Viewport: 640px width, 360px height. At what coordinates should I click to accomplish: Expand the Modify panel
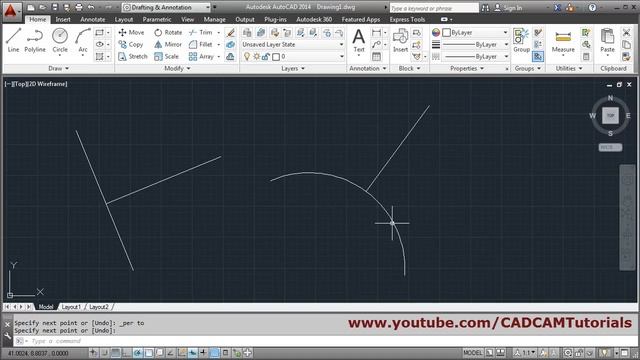point(178,69)
